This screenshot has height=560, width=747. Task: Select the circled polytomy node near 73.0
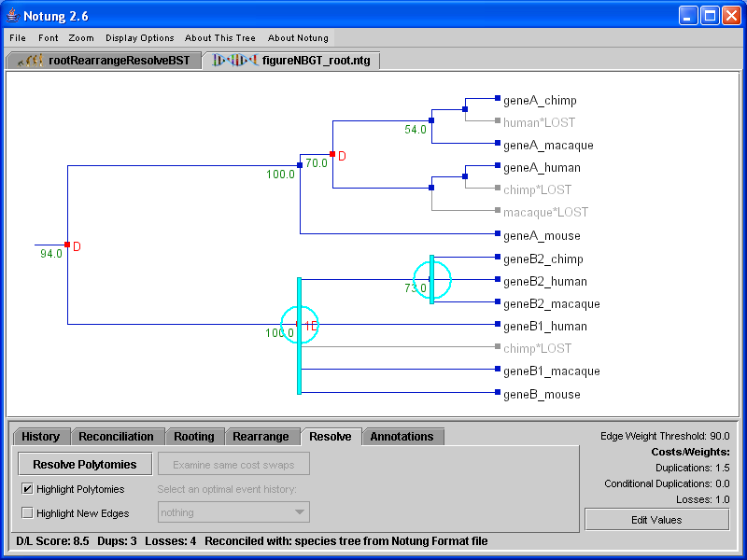pos(431,279)
